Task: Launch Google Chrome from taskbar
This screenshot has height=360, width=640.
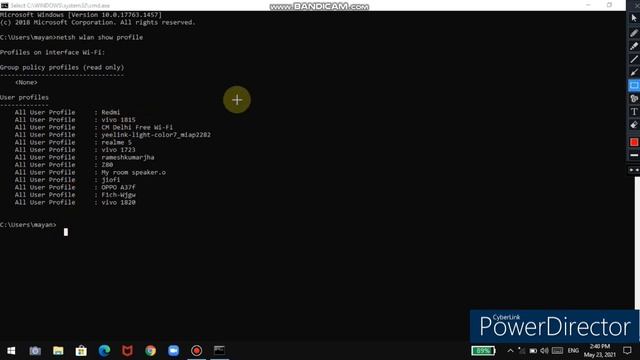Action: (x=151, y=351)
